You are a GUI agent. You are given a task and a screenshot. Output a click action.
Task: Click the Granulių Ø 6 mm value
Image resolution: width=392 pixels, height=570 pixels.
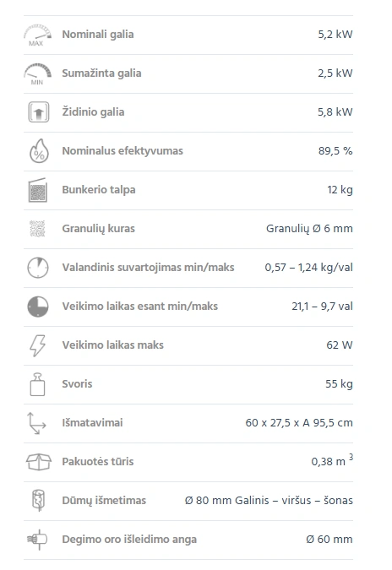tap(309, 229)
